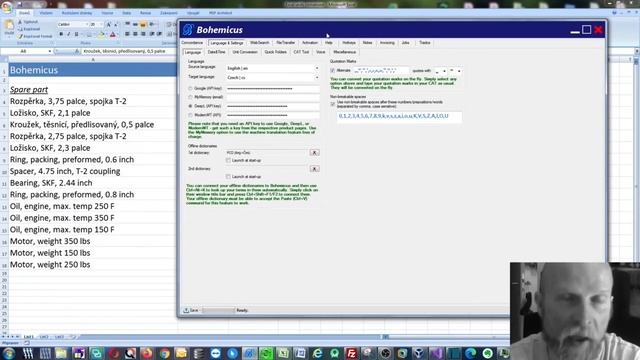Click the DeepL API key field

coord(273,106)
